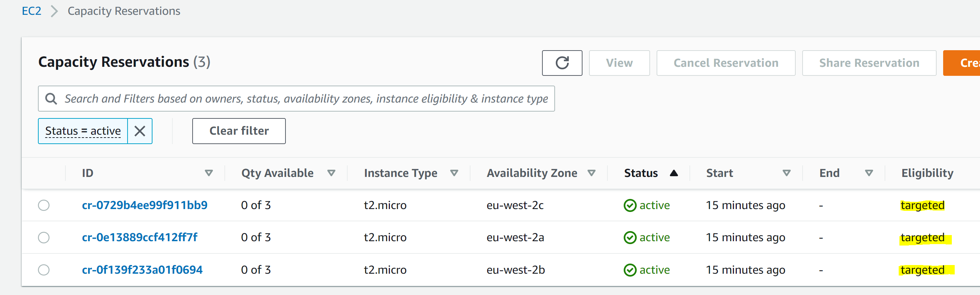Screen dimensions: 980x295
Task: Open Instance Type column sort arrow
Action: [x=454, y=173]
